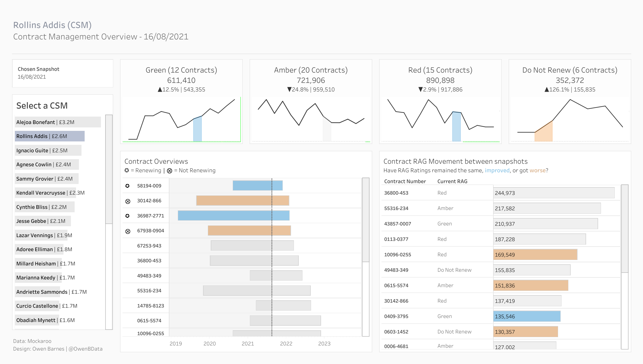Click the RAG Movement table scrollbar
This screenshot has height=364, width=643.
(x=625, y=229)
